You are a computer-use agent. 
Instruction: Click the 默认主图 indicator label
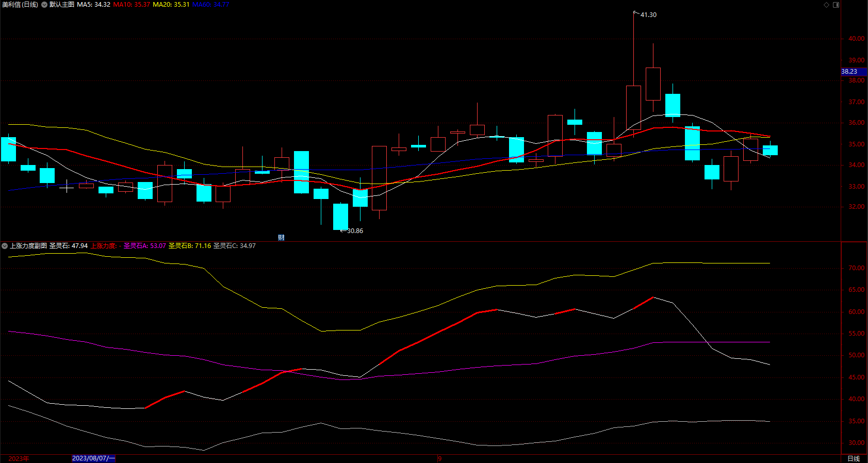(x=62, y=5)
